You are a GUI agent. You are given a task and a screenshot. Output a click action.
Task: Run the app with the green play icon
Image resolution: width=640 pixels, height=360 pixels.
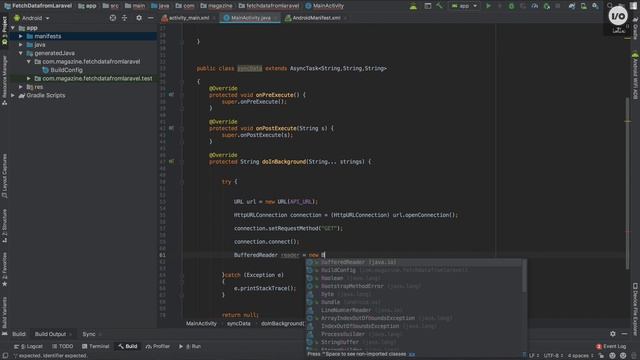click(x=488, y=6)
